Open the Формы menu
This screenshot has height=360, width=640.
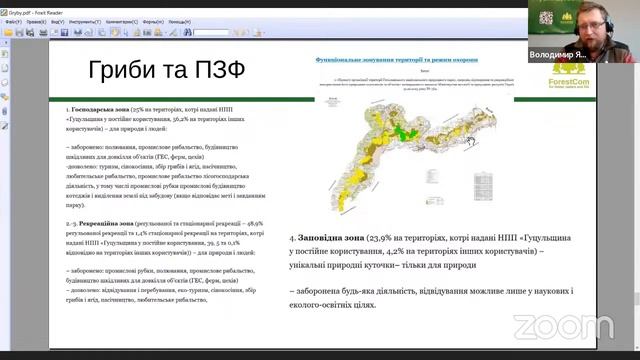tap(153, 22)
